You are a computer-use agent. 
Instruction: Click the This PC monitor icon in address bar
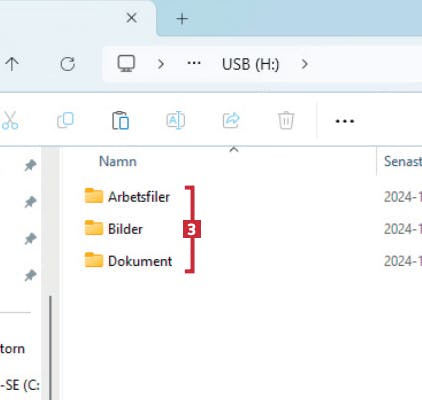coord(126,63)
